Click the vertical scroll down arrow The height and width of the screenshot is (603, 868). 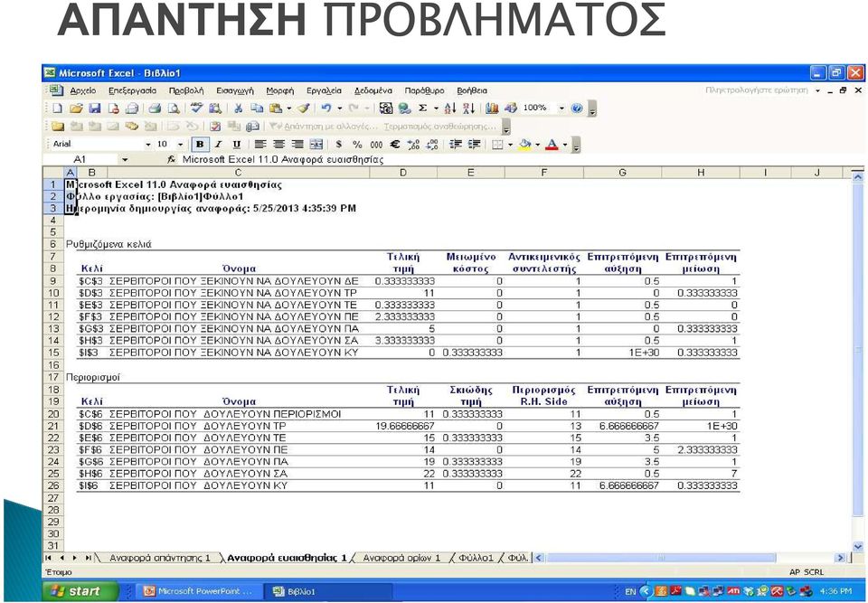pyautogui.click(x=857, y=545)
